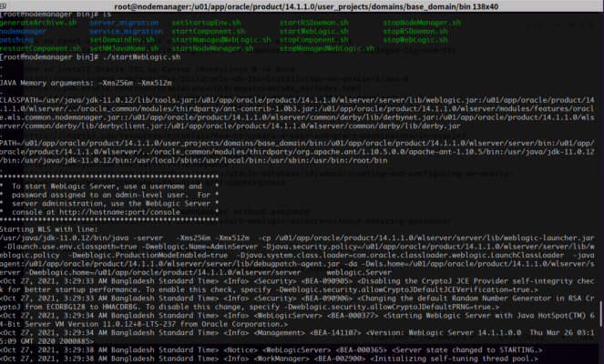Select the server_migration directory name
Viewport: 604px width, 364px height.
[x=124, y=23]
